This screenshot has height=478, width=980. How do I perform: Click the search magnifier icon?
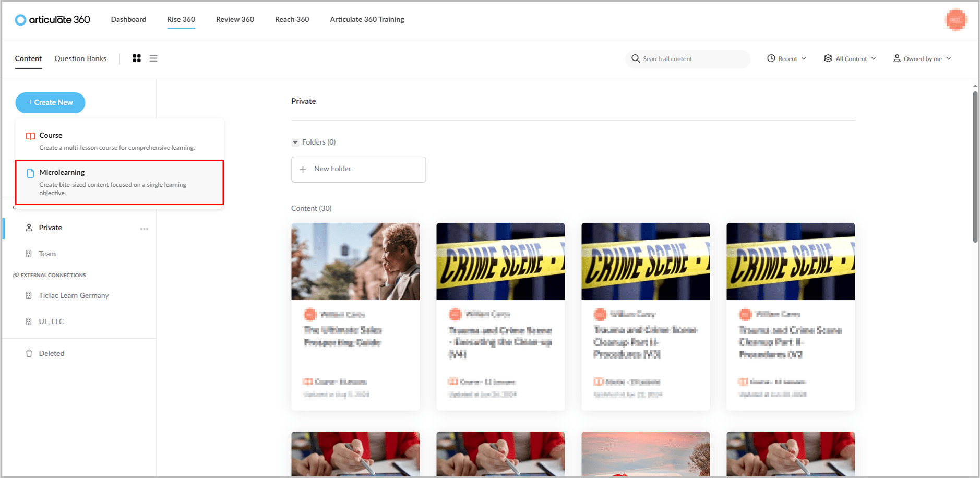tap(636, 58)
